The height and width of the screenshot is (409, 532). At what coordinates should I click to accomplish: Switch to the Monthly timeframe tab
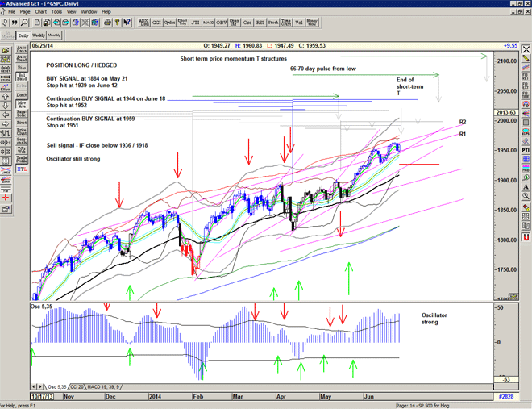pyautogui.click(x=54, y=35)
